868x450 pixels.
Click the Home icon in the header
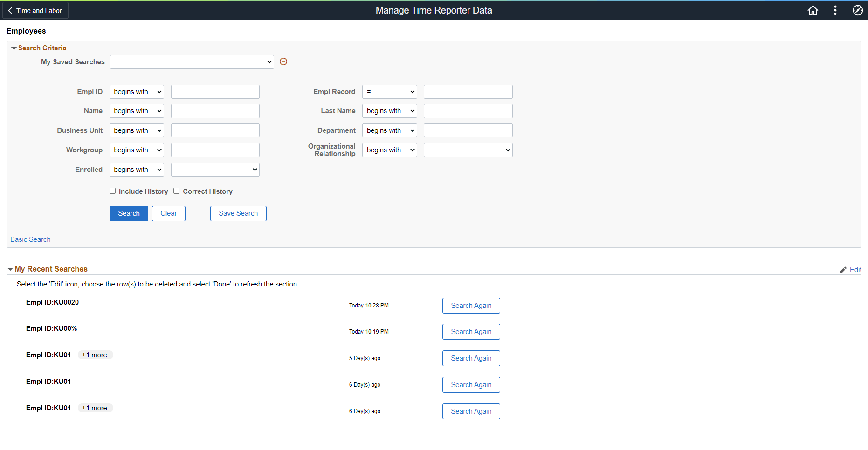click(813, 10)
